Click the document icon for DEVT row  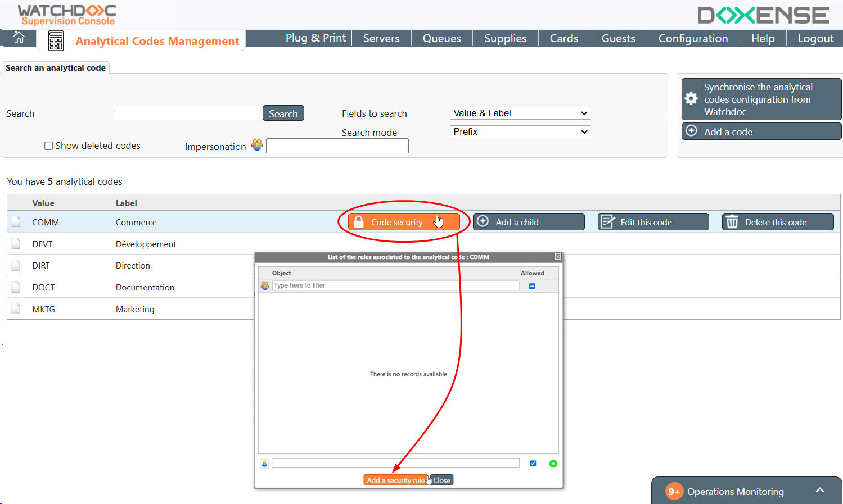(x=16, y=244)
